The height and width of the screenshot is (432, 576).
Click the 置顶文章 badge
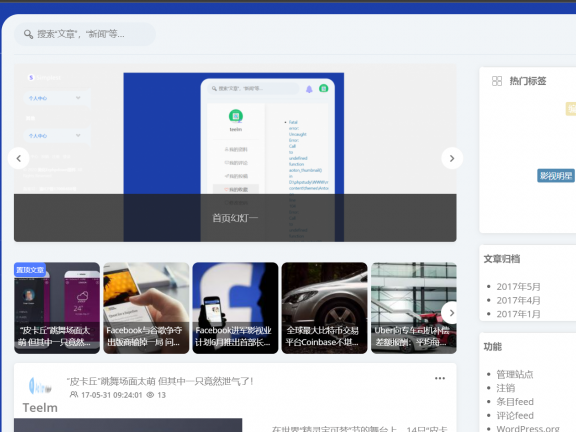coord(30,270)
